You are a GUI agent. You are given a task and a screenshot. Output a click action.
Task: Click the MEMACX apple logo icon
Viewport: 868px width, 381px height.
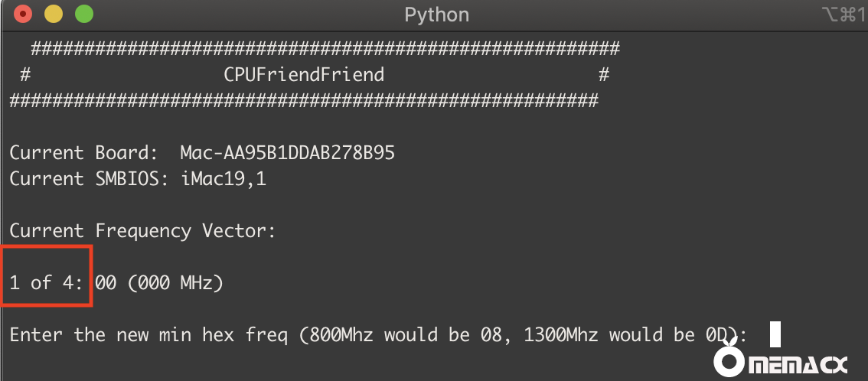(x=729, y=363)
